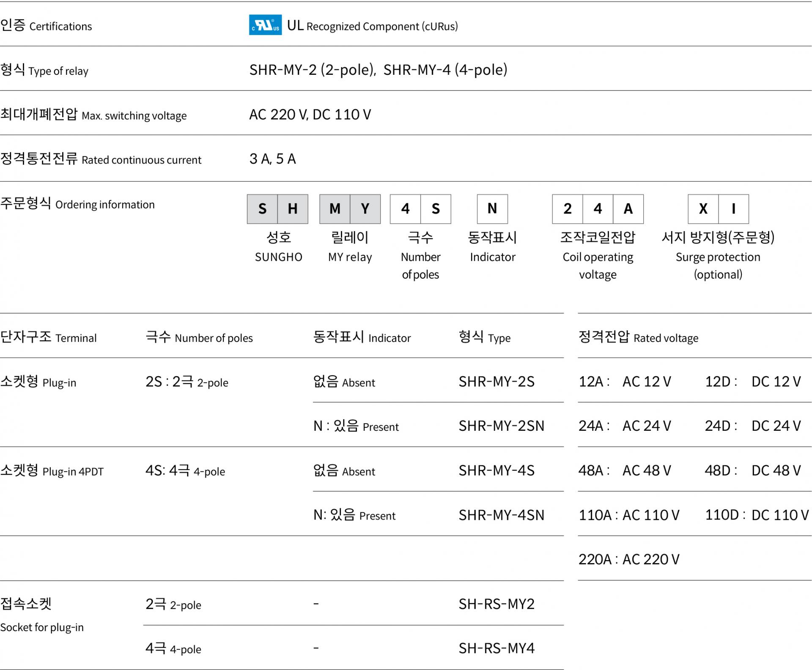Click the 'SH-RS-MY2' socket type cell
This screenshot has width=812, height=670.
click(497, 604)
